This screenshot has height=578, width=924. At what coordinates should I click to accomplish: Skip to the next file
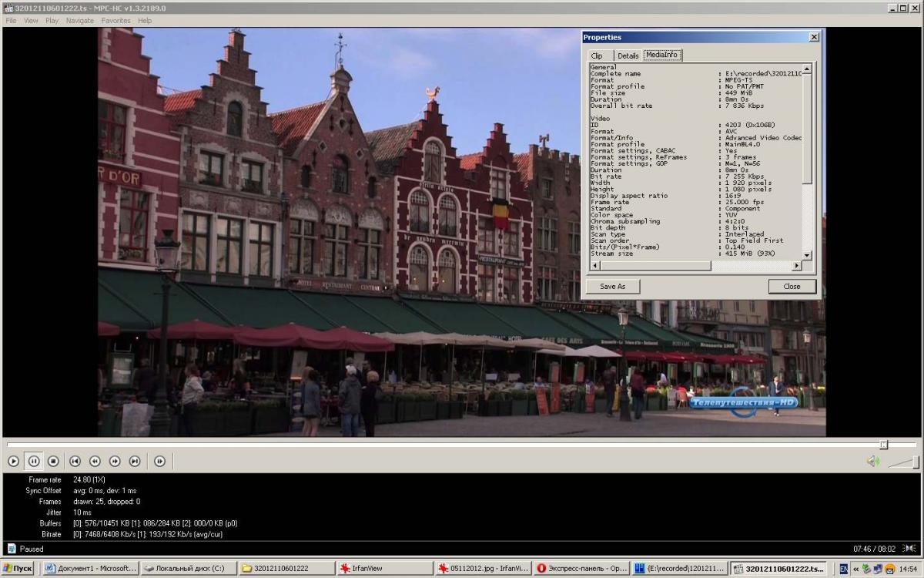click(135, 461)
